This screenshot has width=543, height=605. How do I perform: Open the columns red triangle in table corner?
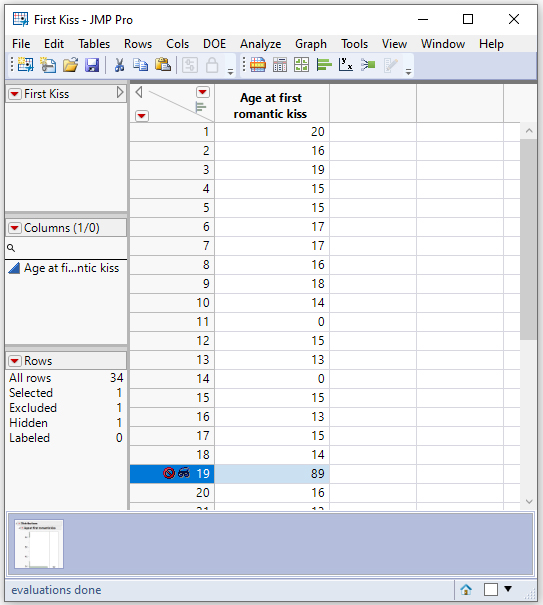pos(203,92)
